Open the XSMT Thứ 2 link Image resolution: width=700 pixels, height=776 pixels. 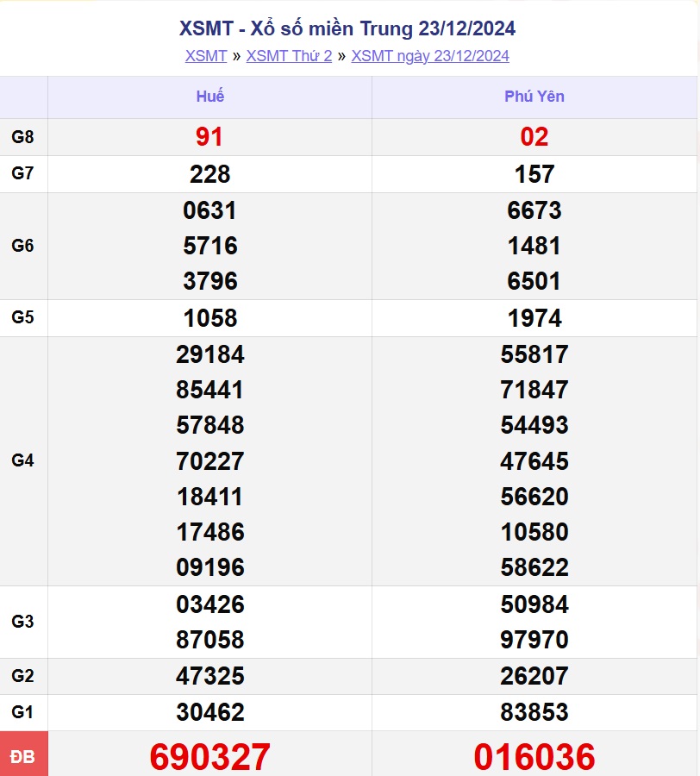pyautogui.click(x=289, y=56)
